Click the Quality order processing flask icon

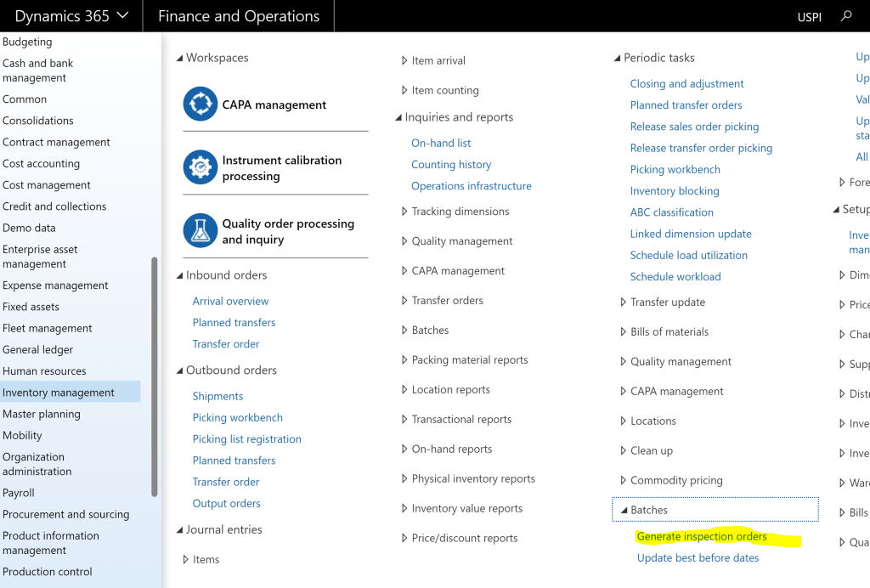tap(201, 231)
